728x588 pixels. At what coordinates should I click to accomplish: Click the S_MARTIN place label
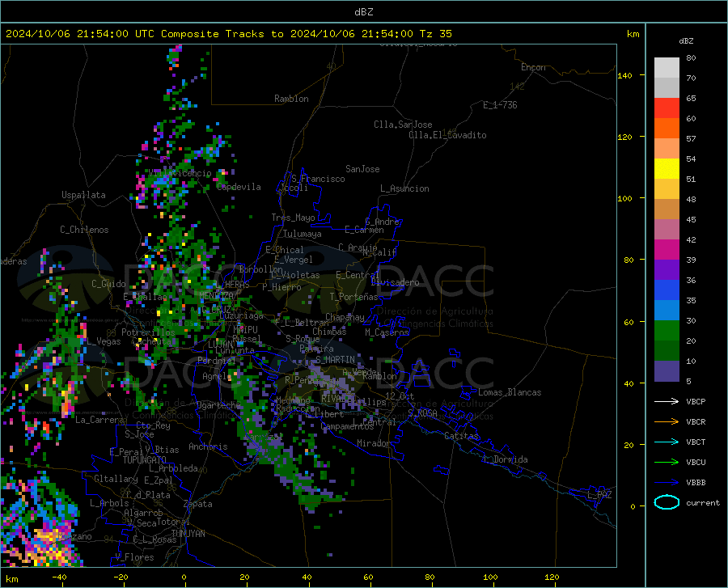click(335, 360)
